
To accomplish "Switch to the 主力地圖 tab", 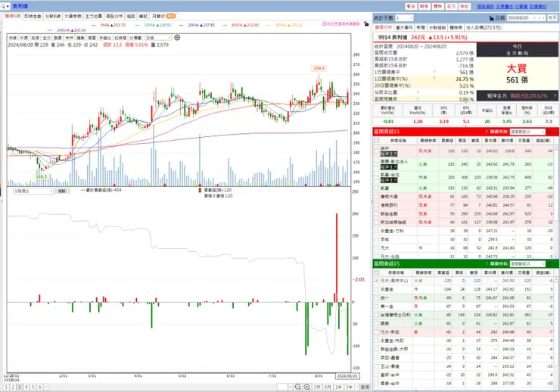I will click(94, 17).
